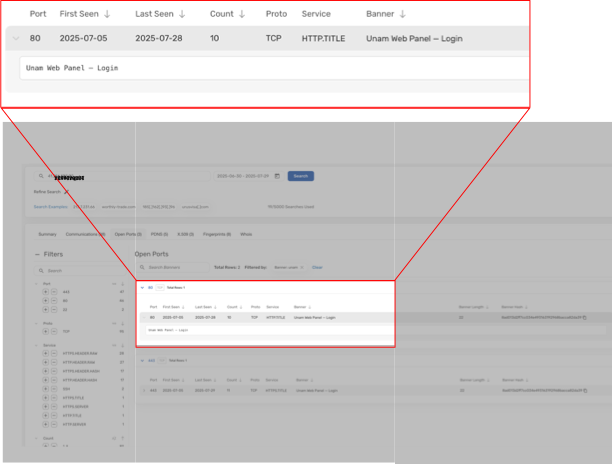Focus the Search Banners input
This screenshot has width=612, height=464.
click(174, 267)
